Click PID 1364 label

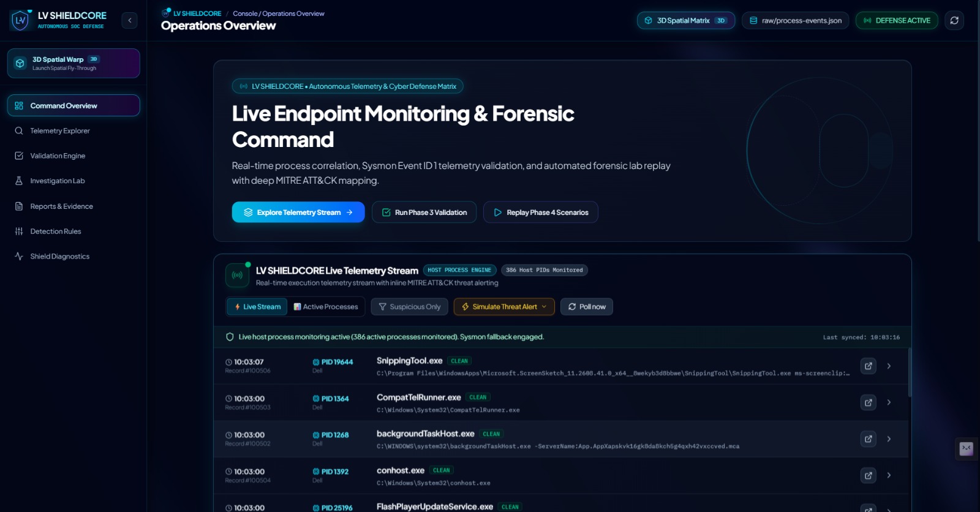point(331,399)
